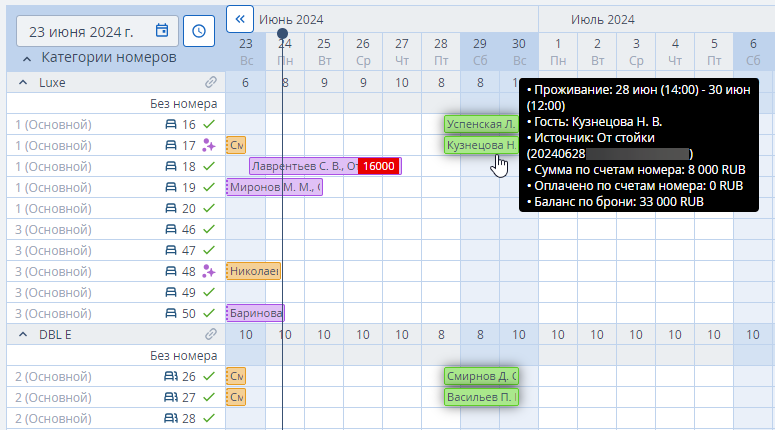
Task: Click the red 16000 debt badge
Action: pyautogui.click(x=379, y=166)
